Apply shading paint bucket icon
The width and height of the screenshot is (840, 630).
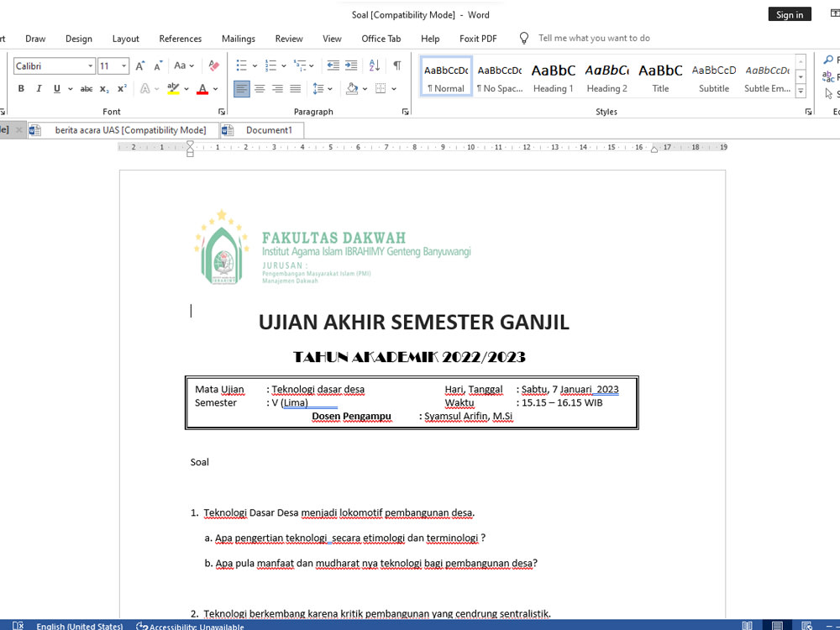pos(352,88)
